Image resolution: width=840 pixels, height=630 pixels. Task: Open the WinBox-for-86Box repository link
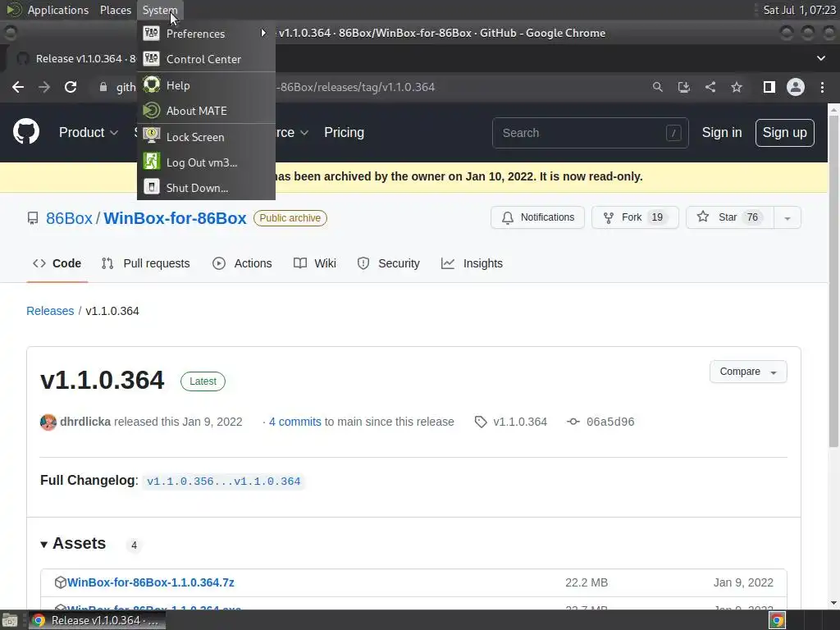[175, 218]
